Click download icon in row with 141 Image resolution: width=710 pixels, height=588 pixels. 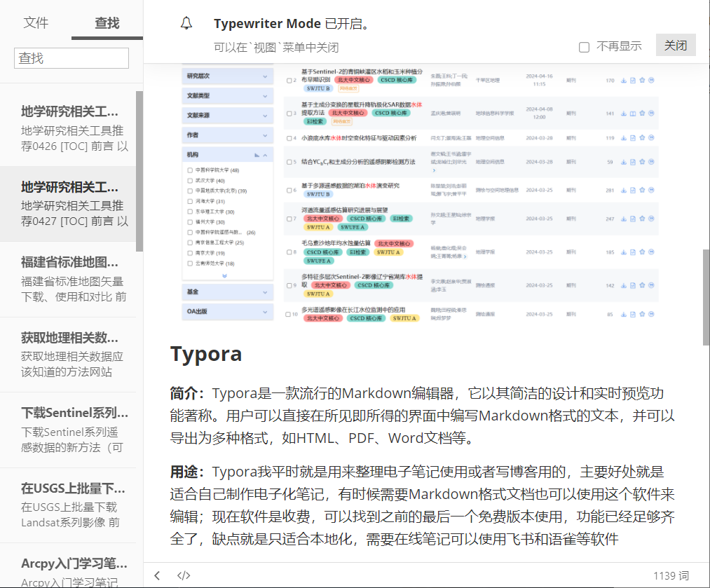(x=624, y=113)
